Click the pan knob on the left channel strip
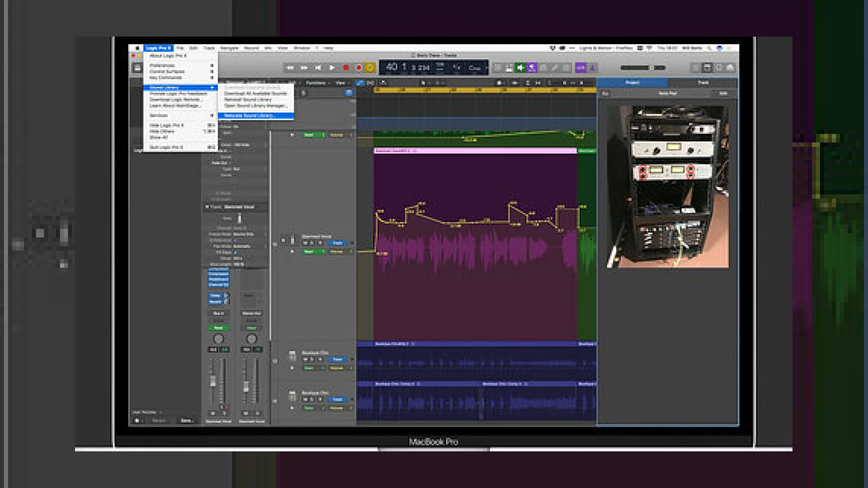868x488 pixels. [218, 339]
